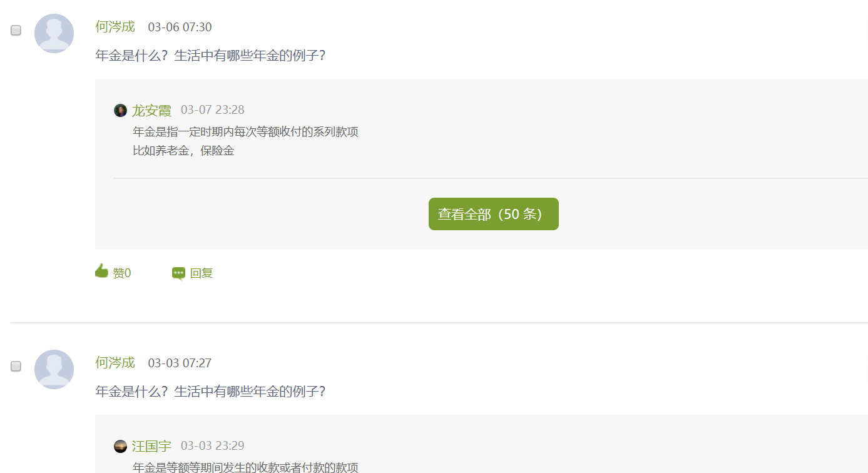Click the 赞0 like counter
Image resolution: width=868 pixels, height=473 pixels.
pos(122,273)
